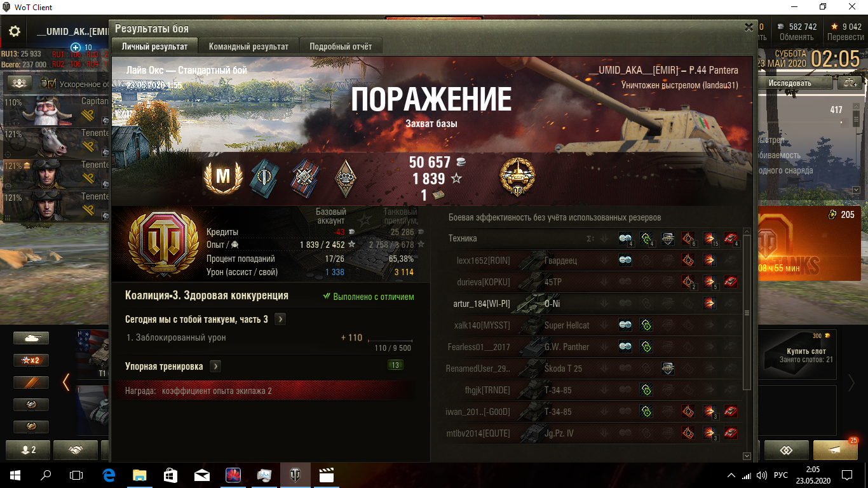868x488 pixels.
Task: Open Mail app from taskbar
Action: click(x=202, y=475)
